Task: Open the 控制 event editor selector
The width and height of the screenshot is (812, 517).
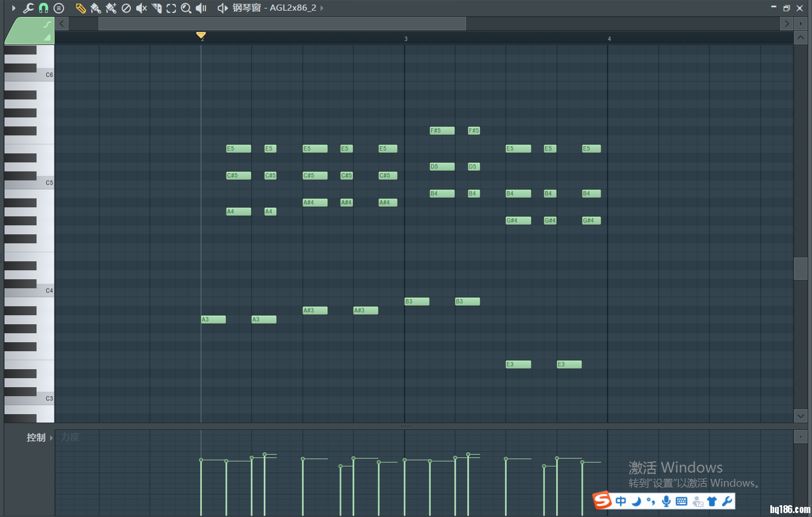Action: pos(39,437)
